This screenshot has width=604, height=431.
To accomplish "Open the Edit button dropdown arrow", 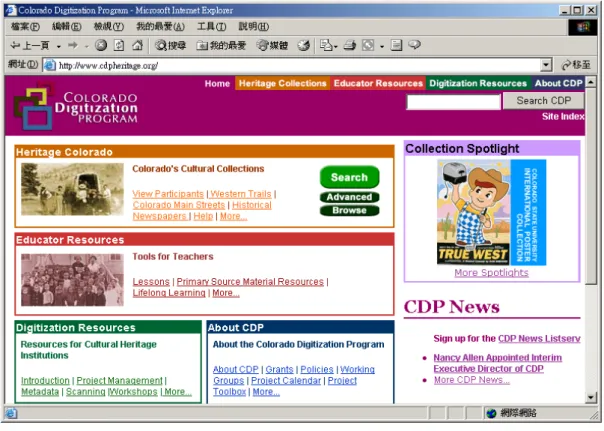I will (x=382, y=46).
